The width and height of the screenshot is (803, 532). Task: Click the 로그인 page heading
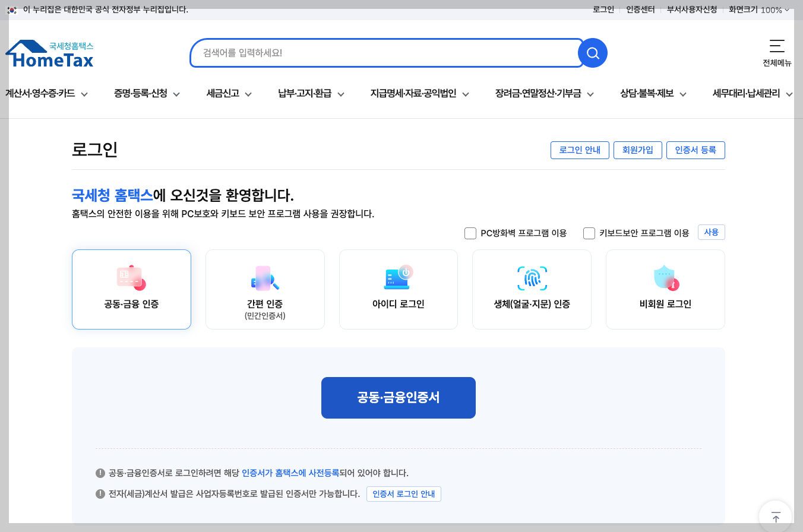[94, 150]
